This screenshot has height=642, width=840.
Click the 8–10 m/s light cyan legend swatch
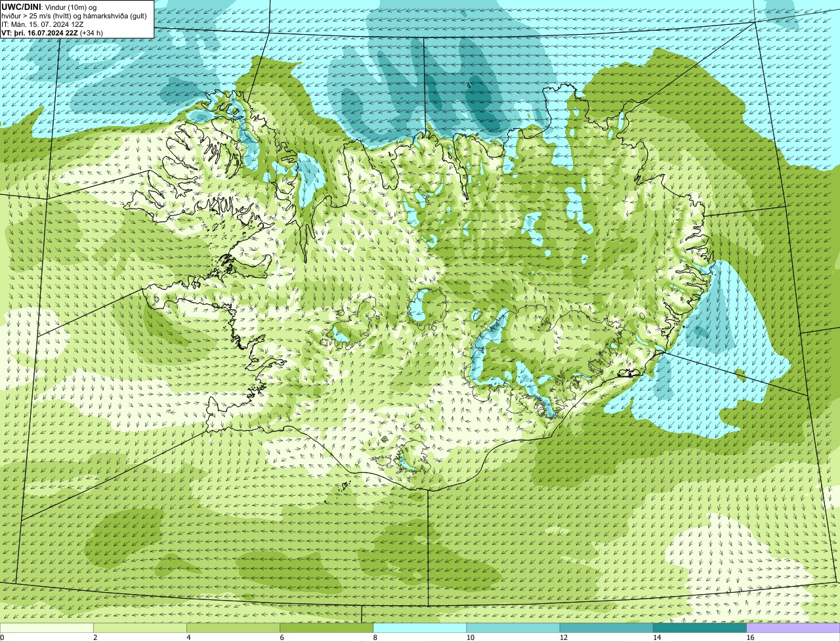pos(420,628)
